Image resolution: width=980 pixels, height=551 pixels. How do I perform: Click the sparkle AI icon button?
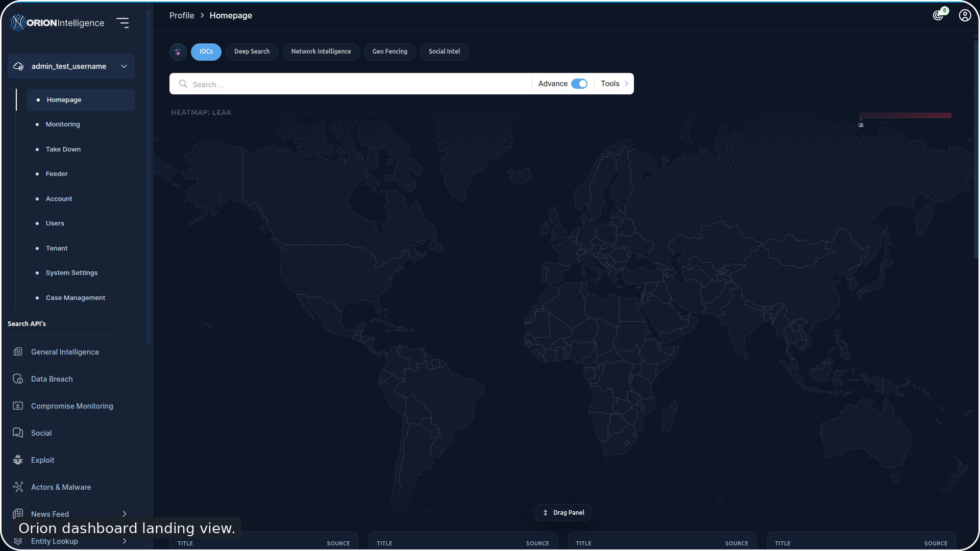(178, 52)
